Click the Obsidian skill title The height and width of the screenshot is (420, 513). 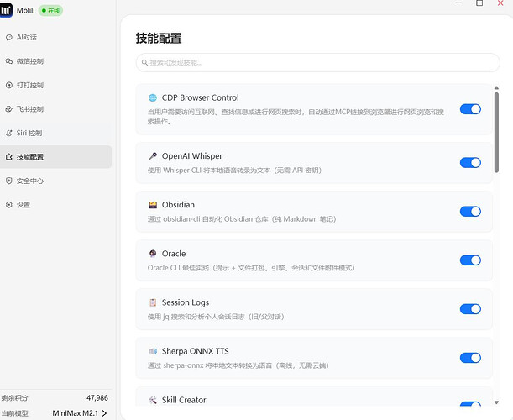point(178,205)
